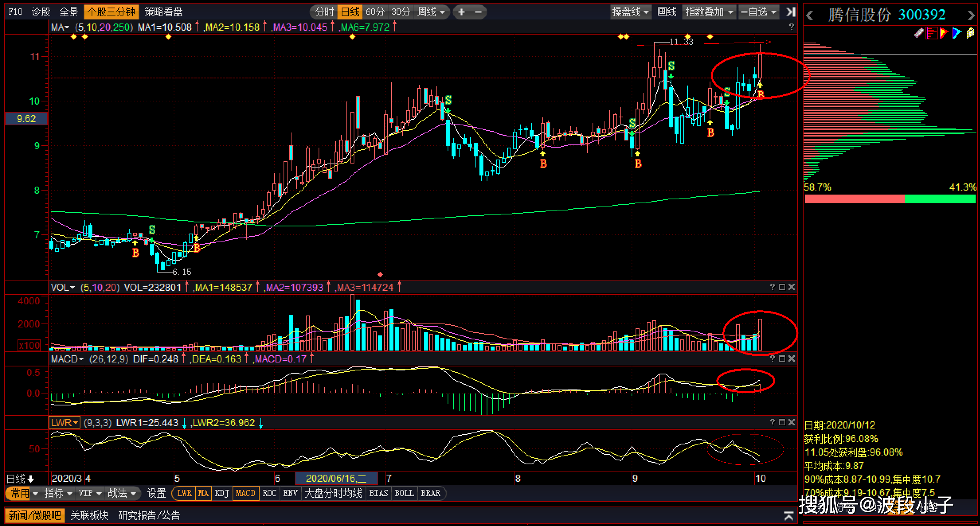Click red profit portion of chip ratio bar

coord(855,199)
